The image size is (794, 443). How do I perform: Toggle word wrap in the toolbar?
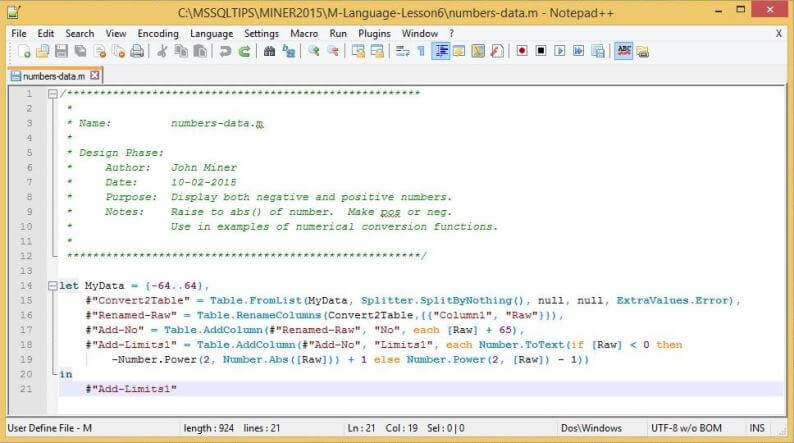click(403, 51)
